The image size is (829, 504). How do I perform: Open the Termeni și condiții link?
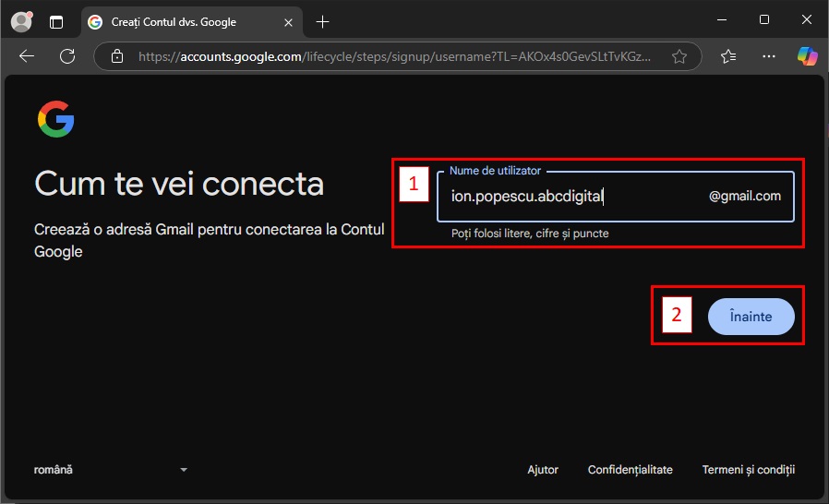click(748, 470)
